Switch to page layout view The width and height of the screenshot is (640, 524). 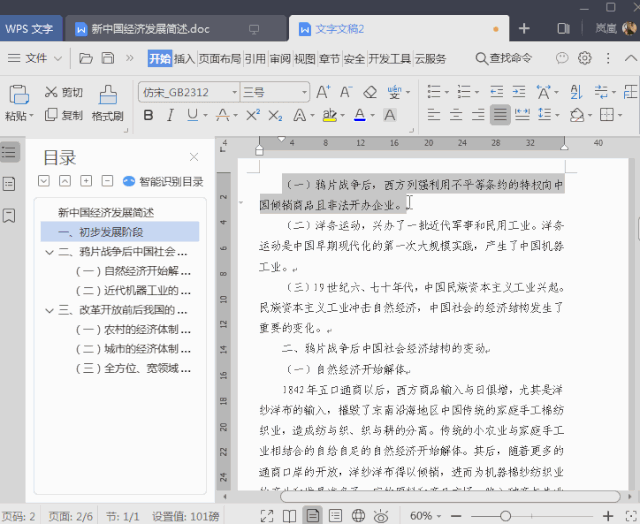[x=313, y=515]
